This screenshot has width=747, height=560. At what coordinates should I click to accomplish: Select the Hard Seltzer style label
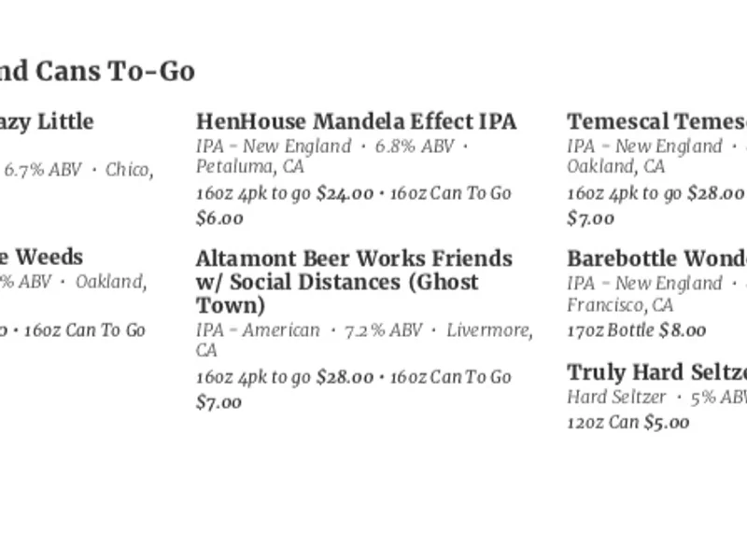[616, 397]
